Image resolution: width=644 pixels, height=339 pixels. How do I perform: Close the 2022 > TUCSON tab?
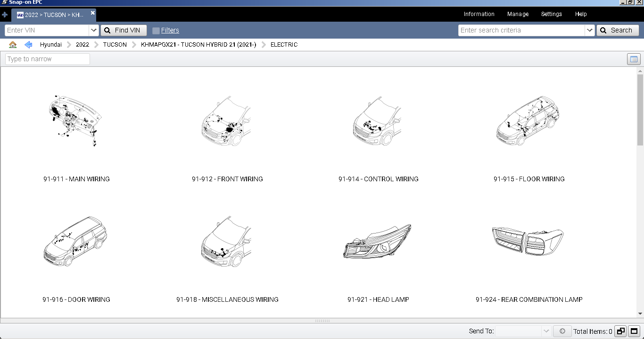pos(93,13)
